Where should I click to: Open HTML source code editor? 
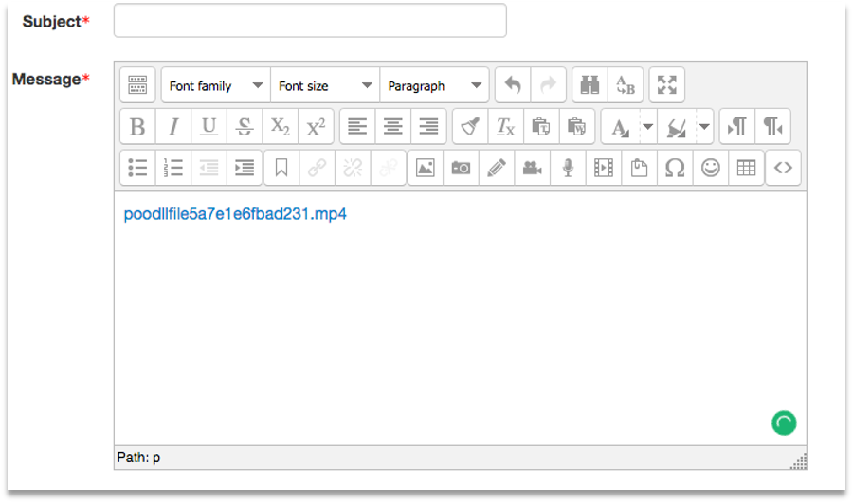(783, 168)
